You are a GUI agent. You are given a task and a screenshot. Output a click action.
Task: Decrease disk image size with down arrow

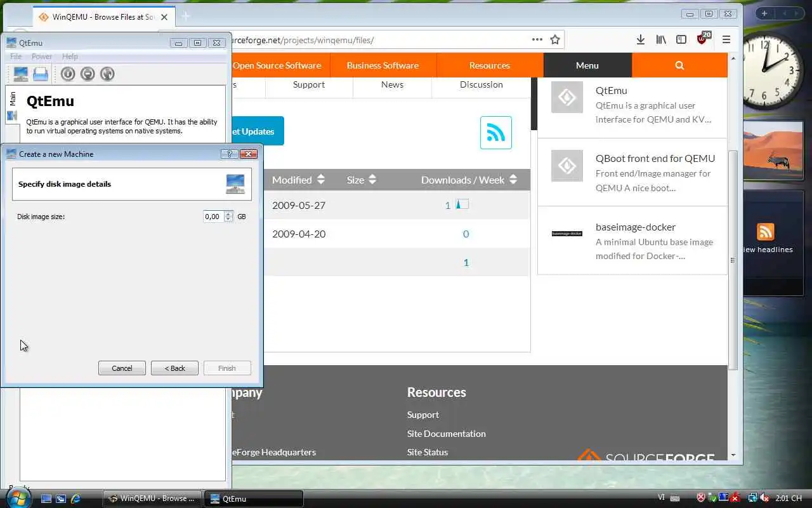click(x=228, y=220)
